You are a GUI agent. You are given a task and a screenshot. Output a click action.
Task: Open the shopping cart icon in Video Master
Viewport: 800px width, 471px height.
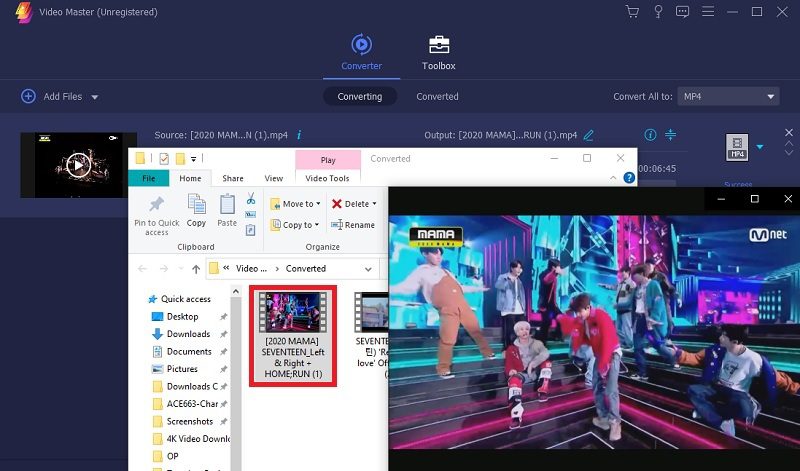632,11
